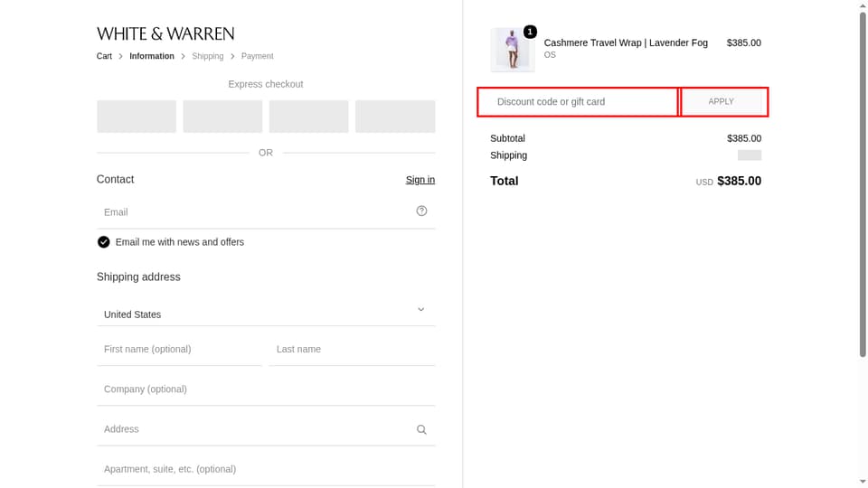The image size is (868, 488).
Task: Click the White & Warren logo
Action: click(165, 33)
